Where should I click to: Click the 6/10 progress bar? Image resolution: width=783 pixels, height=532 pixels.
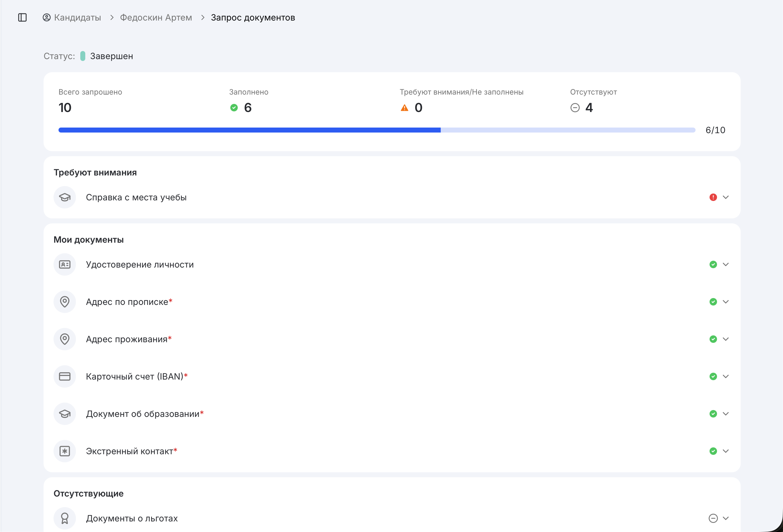(x=377, y=130)
